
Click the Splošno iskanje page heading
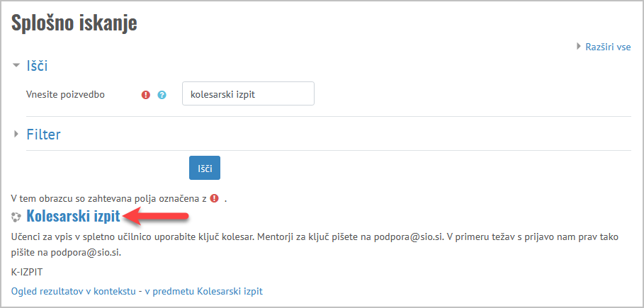(x=74, y=23)
